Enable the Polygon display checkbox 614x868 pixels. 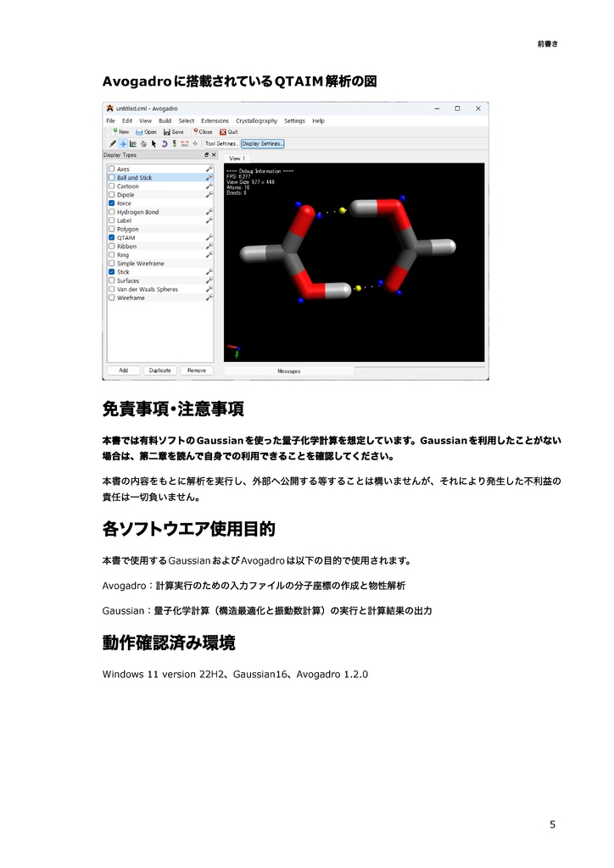click(112, 229)
